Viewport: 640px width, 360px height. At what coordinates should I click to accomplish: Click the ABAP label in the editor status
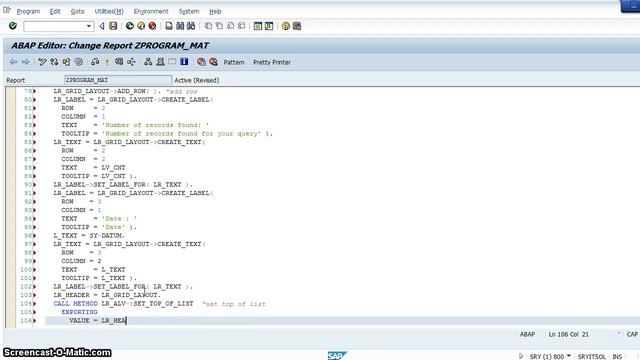[x=527, y=334]
